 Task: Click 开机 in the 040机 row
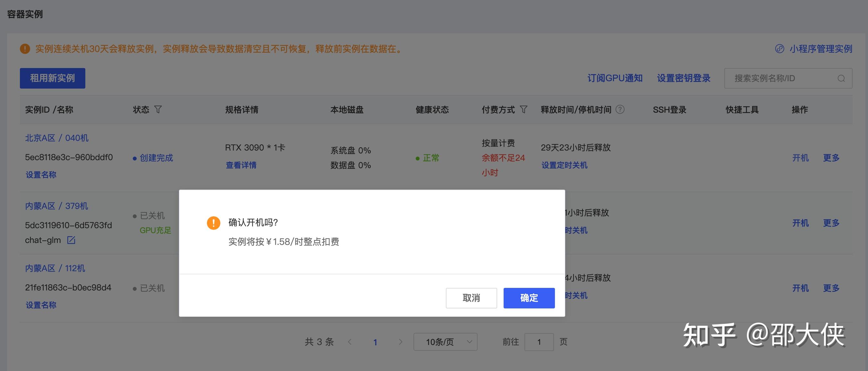tap(800, 158)
